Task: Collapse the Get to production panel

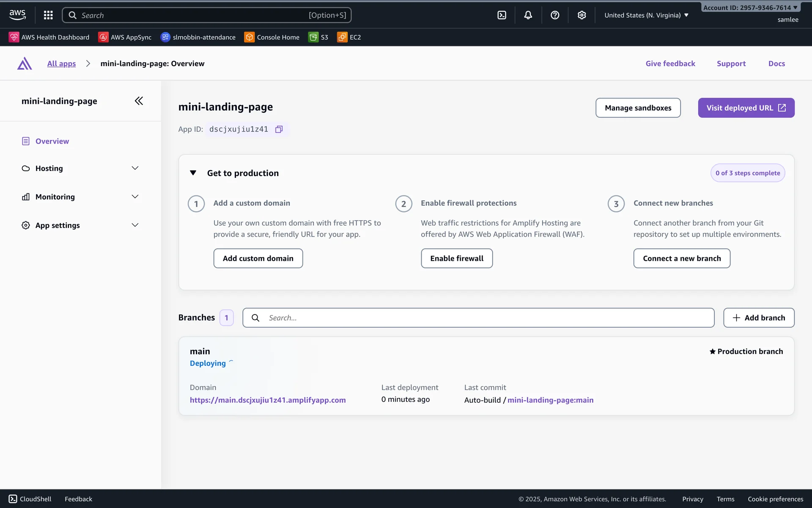Action: [193, 173]
